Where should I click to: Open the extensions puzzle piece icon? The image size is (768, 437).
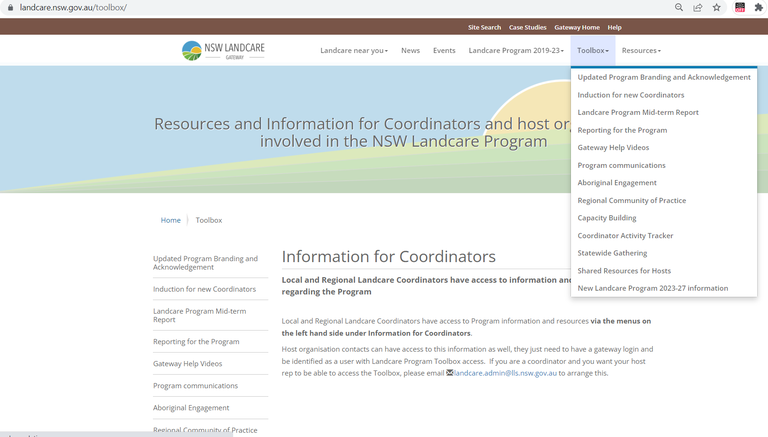759,7
